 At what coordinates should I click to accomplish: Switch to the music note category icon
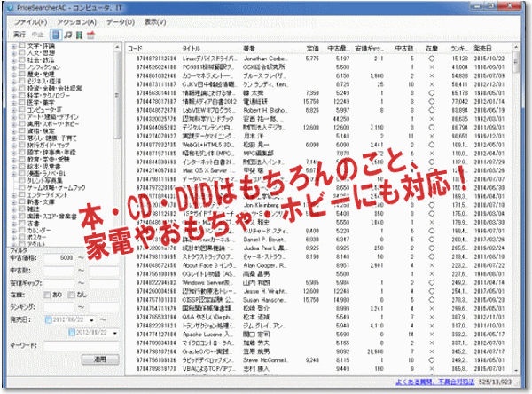tap(68, 35)
